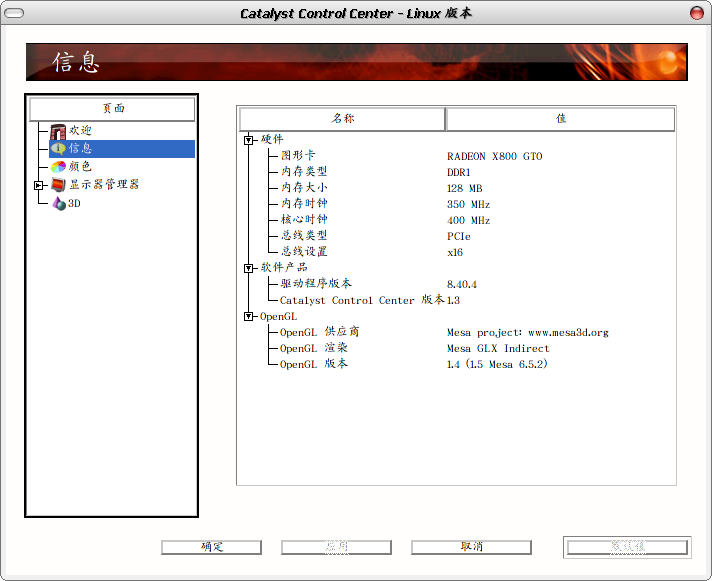Select 颜色 in the page tree
Image resolution: width=712 pixels, height=581 pixels.
[x=80, y=167]
